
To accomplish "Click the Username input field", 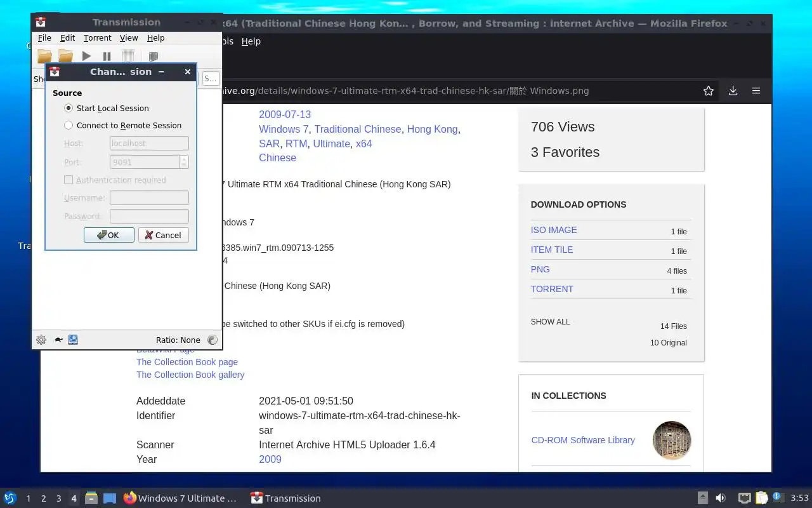I will point(149,198).
